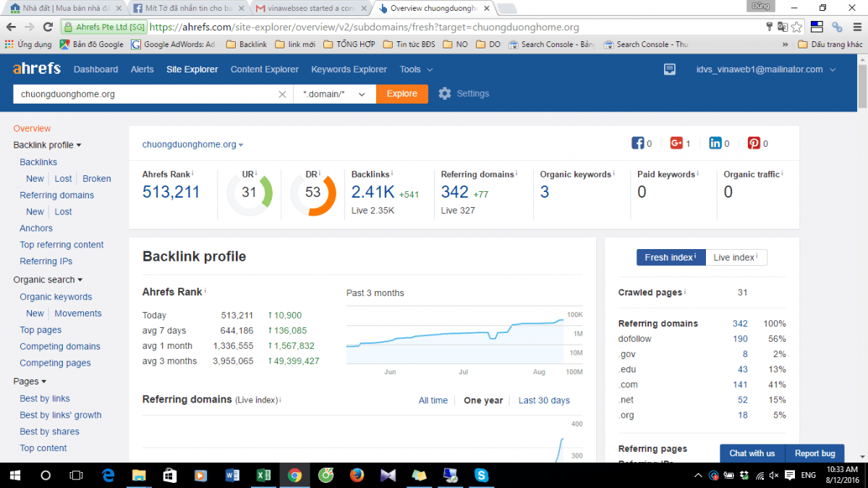Open Keywords Explorer in top navigation
The height and width of the screenshot is (488, 868).
click(x=349, y=70)
